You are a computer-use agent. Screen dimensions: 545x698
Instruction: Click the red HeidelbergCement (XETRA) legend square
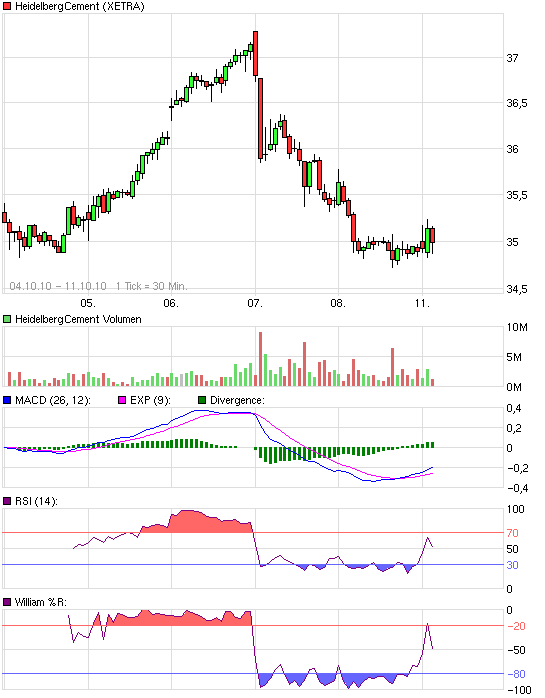[x=7, y=6]
